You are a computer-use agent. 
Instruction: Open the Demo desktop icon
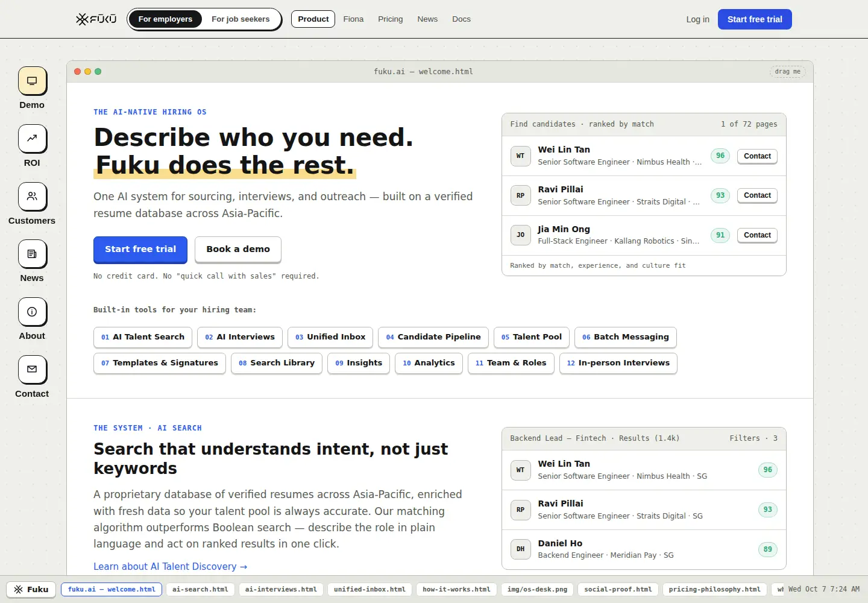[32, 81]
